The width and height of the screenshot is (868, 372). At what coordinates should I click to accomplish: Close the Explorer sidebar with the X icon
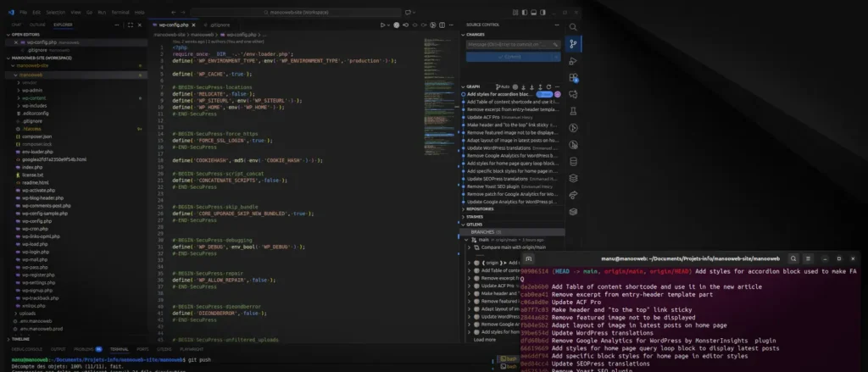[x=140, y=25]
